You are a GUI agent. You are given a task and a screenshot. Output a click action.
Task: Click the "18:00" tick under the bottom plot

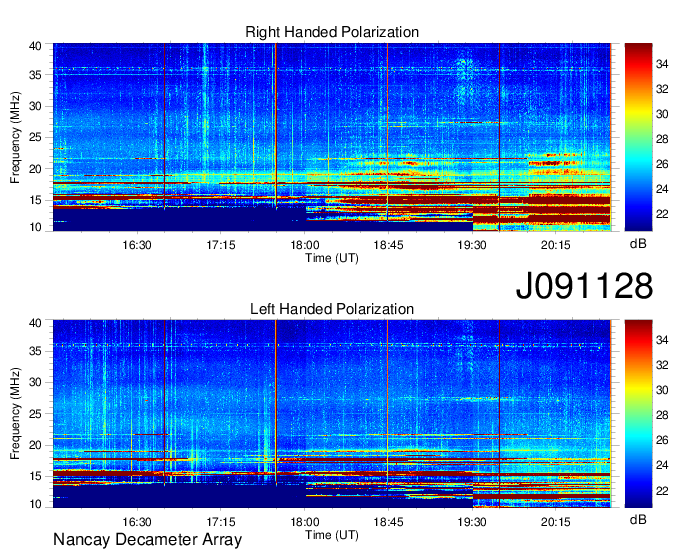[304, 522]
